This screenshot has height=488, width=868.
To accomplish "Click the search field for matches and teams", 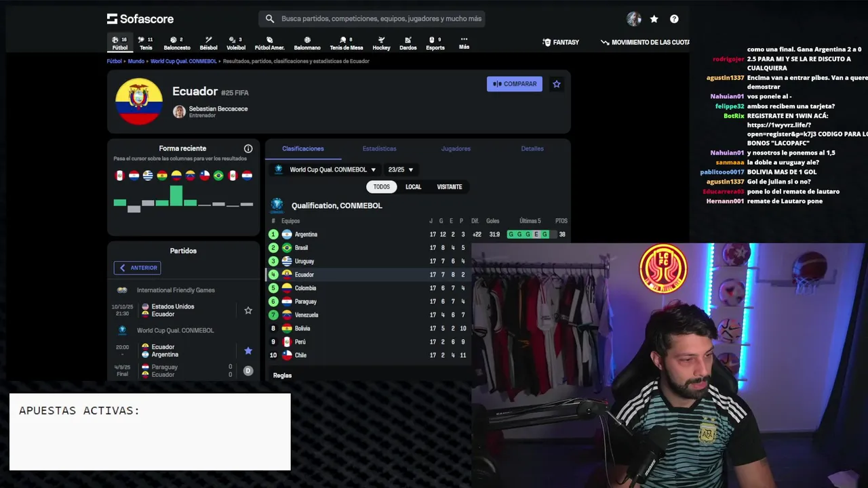I will click(x=372, y=19).
